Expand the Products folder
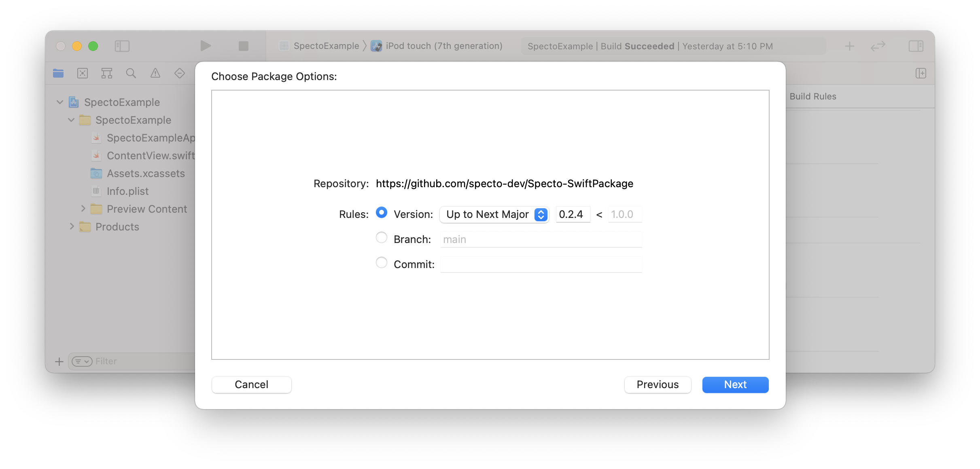The image size is (980, 469). [72, 227]
